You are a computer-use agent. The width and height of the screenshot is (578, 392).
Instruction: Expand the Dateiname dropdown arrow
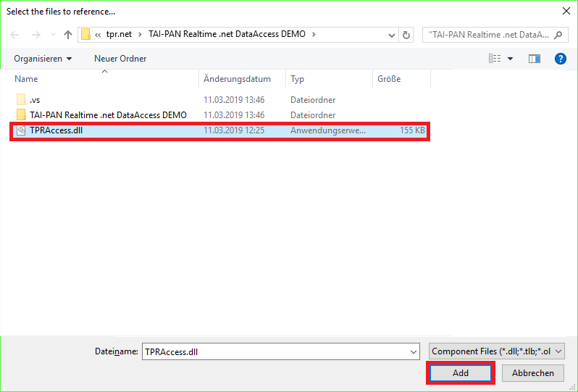[x=414, y=352]
